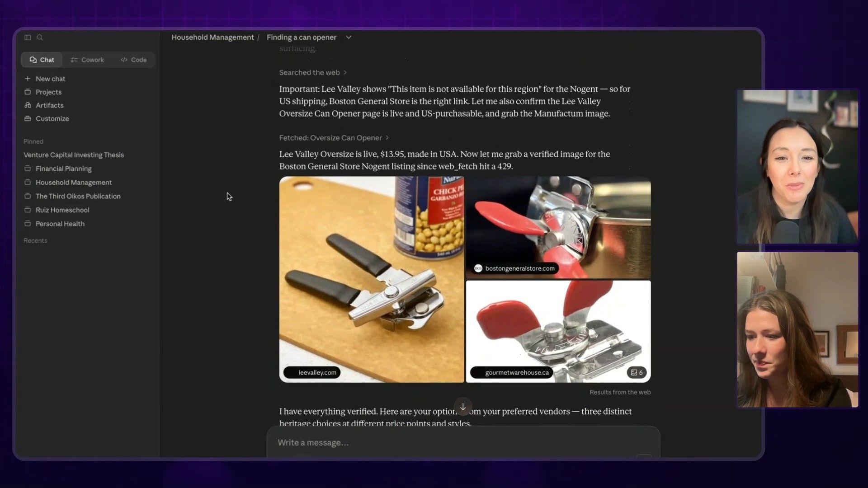Click the bostongeneralstore.com source badge
The height and width of the screenshot is (488, 868).
pos(514,268)
